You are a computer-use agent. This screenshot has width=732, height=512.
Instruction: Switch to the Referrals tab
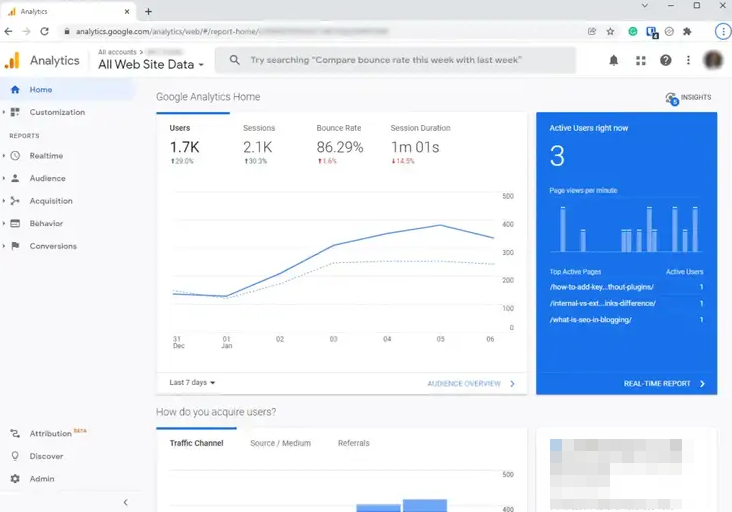pos(353,443)
